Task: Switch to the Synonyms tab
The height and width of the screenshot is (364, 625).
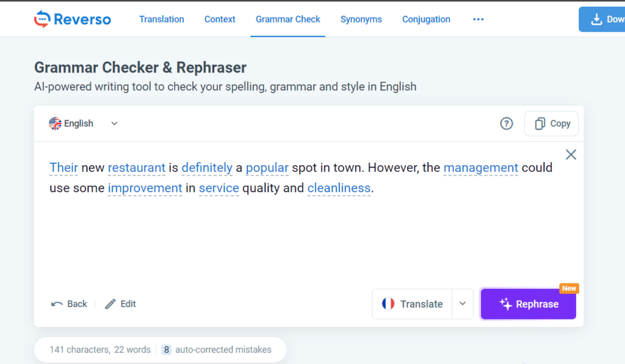Action: click(x=361, y=19)
